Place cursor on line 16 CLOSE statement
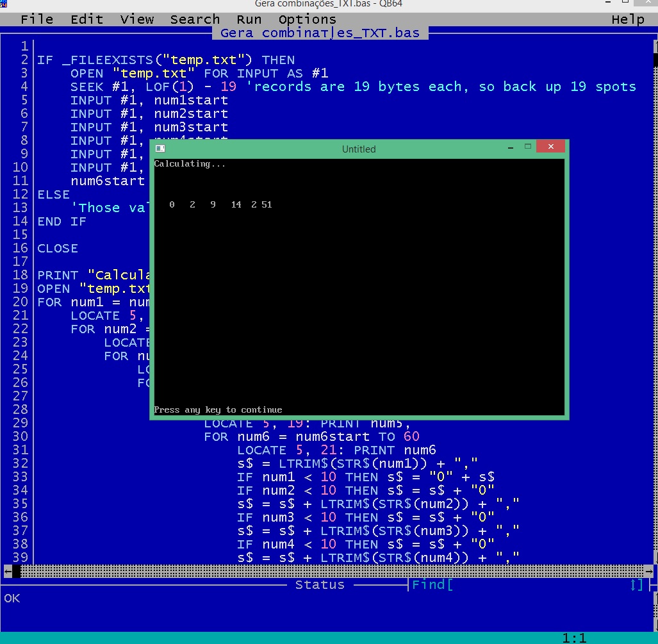Image resolution: width=658 pixels, height=644 pixels. tap(58, 248)
